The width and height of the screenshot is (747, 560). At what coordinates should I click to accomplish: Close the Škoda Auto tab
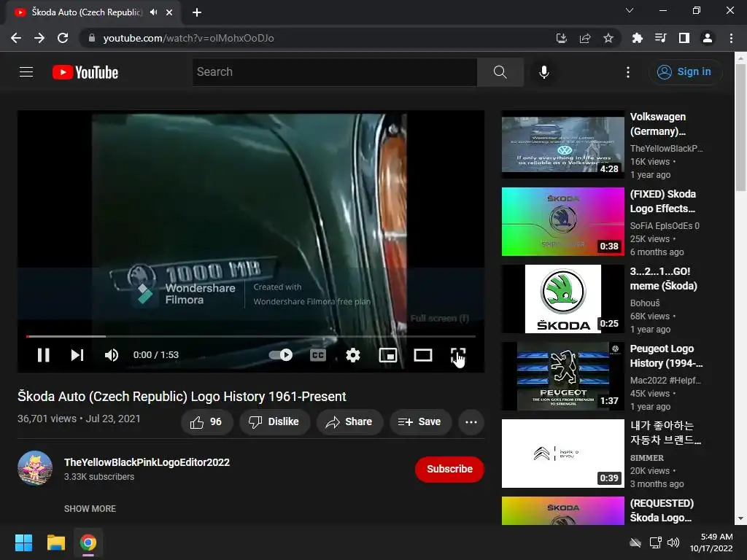(169, 12)
